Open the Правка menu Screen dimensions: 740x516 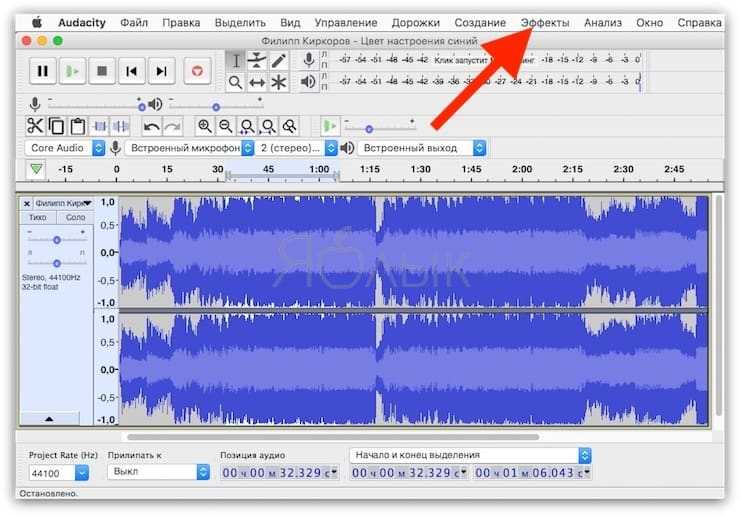181,23
